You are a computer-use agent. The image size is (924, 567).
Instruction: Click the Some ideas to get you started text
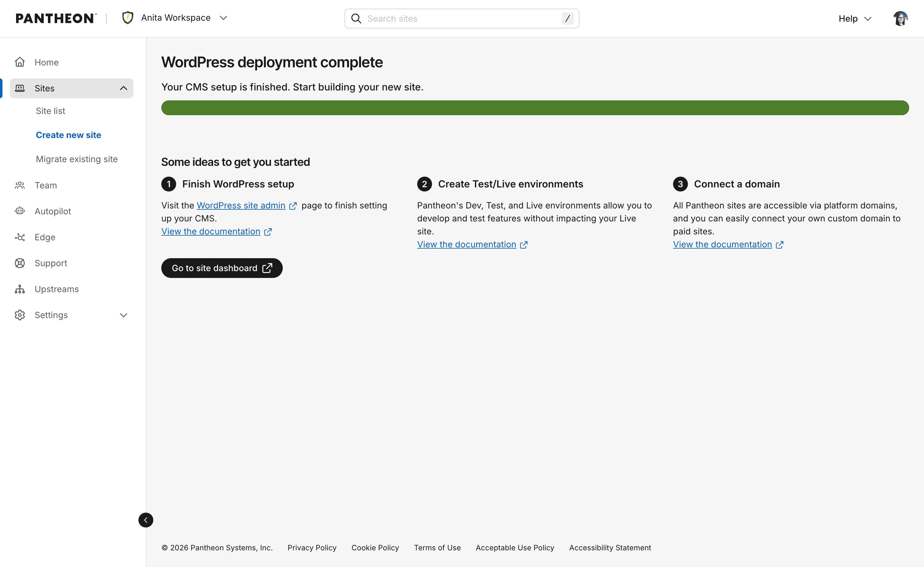click(235, 162)
